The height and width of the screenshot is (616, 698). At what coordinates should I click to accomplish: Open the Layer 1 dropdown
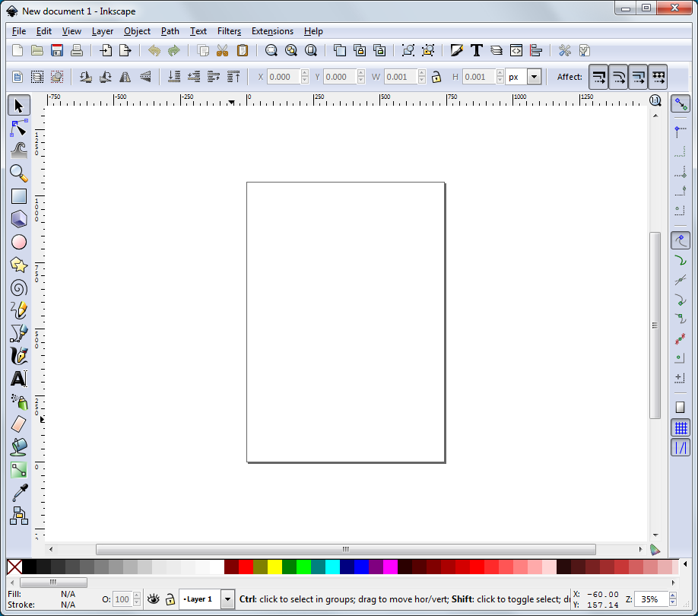pos(227,599)
